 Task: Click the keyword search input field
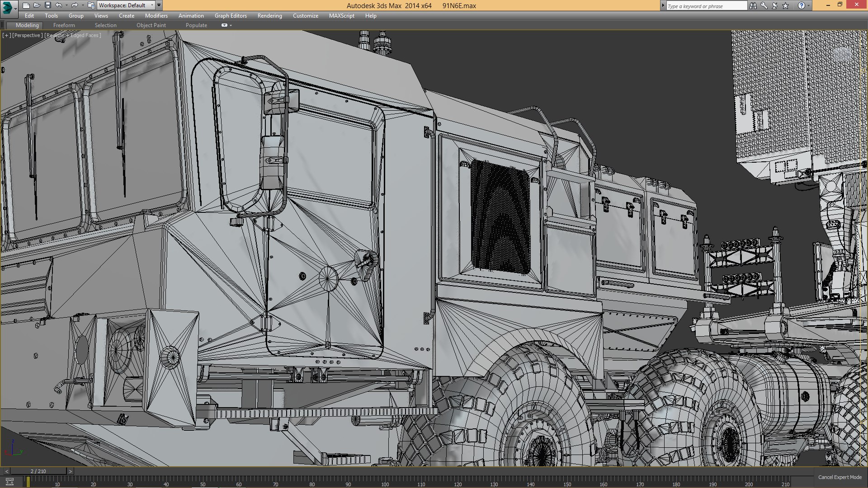[x=707, y=6]
